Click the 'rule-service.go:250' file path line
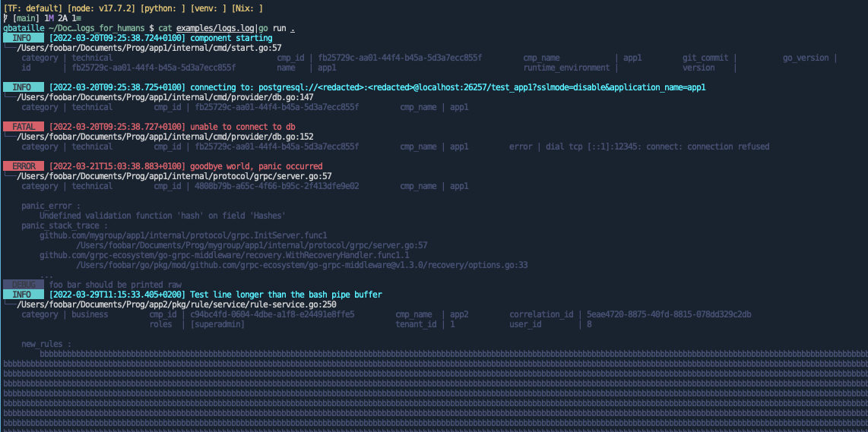Viewport: 868px width, 432px height. coord(176,304)
